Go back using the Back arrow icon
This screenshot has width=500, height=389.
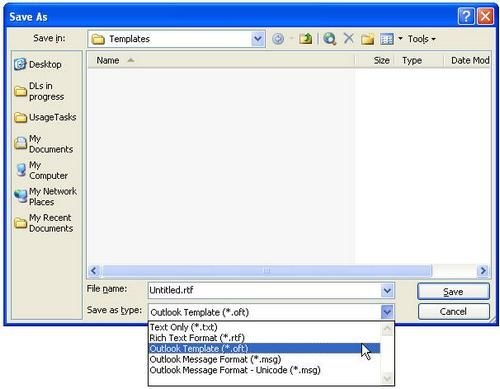click(278, 39)
